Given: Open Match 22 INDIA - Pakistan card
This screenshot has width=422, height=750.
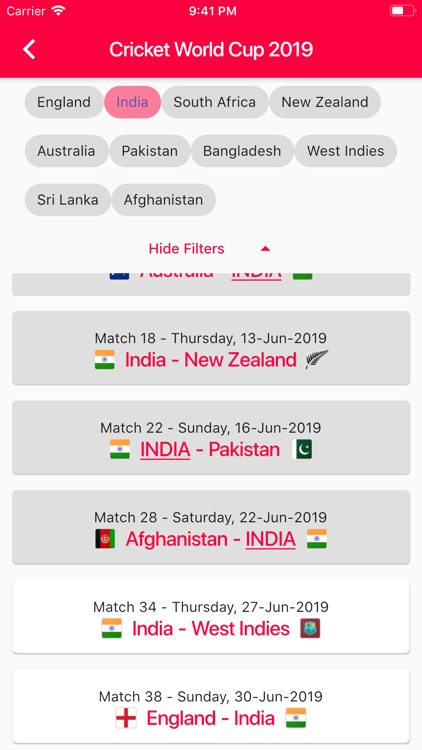Looking at the screenshot, I should point(211,437).
